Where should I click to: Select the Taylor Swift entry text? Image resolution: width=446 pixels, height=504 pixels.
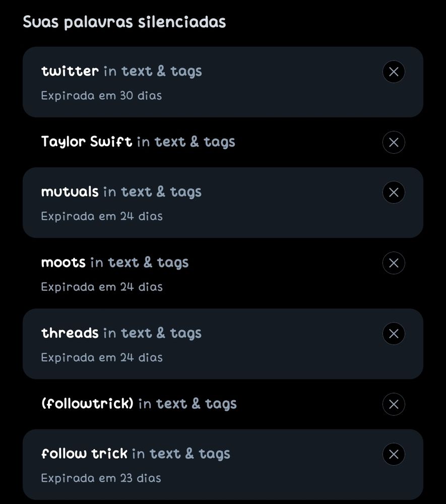click(x=87, y=142)
